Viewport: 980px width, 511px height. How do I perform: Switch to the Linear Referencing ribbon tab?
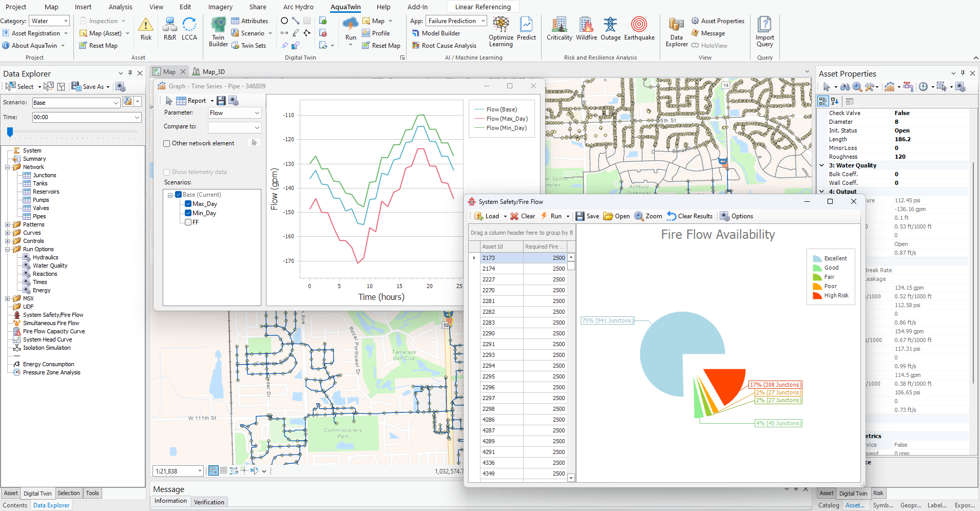[483, 7]
